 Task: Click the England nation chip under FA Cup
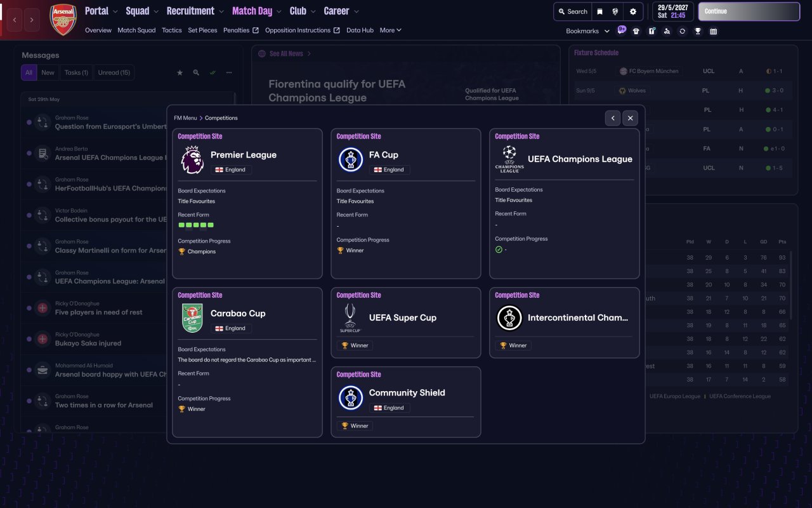point(390,170)
